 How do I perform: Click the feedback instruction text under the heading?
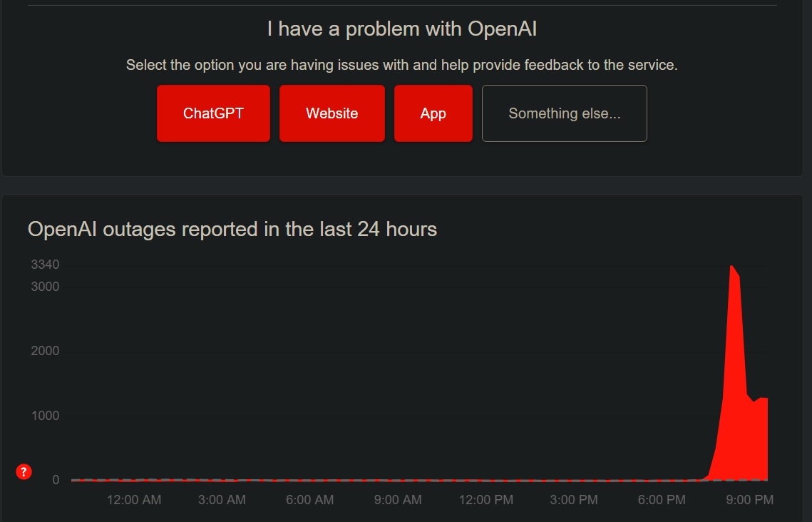pyautogui.click(x=401, y=65)
